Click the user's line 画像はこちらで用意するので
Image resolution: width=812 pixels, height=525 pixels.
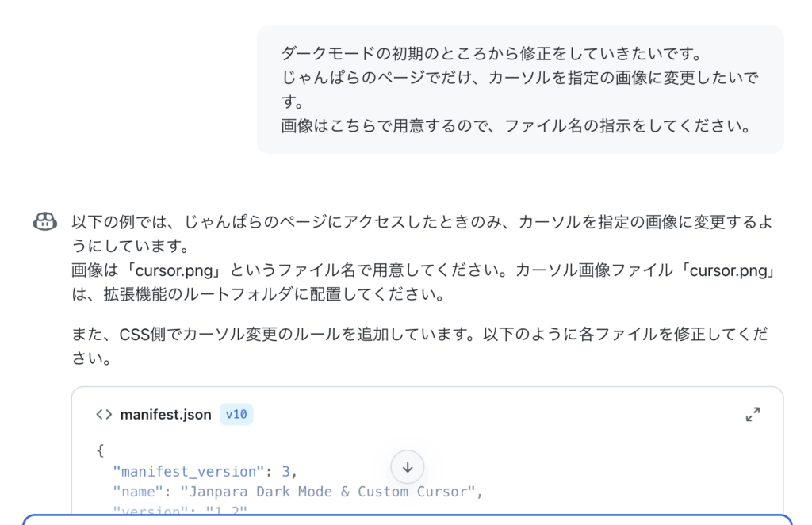(x=515, y=126)
